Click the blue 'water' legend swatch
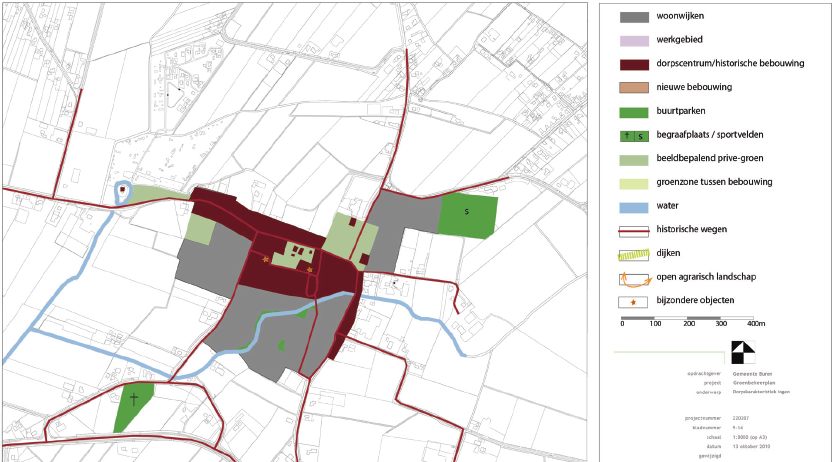The image size is (834, 462). (634, 207)
